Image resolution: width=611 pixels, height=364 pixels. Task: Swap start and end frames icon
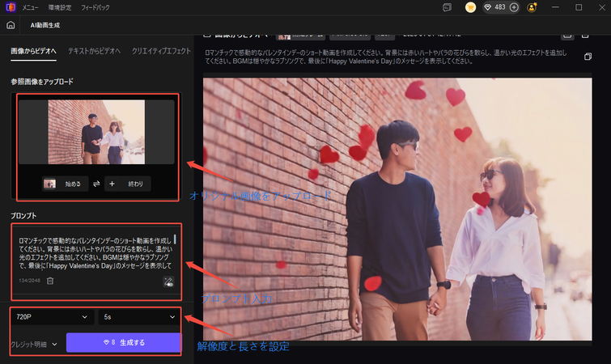[96, 184]
